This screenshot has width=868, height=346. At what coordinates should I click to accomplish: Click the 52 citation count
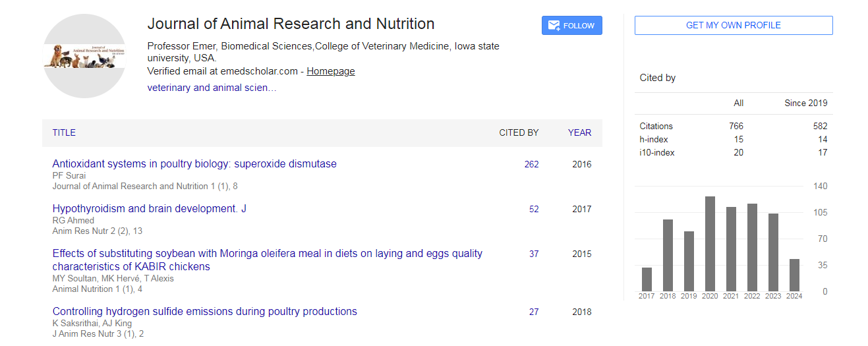(x=533, y=209)
